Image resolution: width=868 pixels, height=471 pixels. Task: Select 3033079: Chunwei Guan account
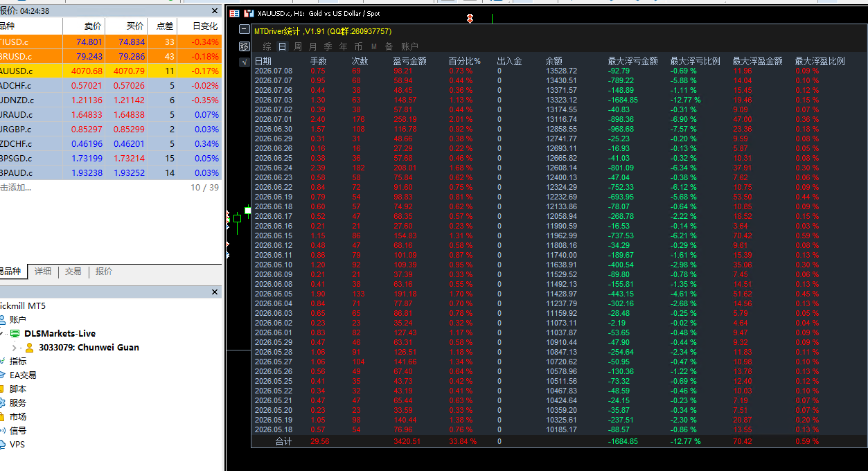[89, 348]
